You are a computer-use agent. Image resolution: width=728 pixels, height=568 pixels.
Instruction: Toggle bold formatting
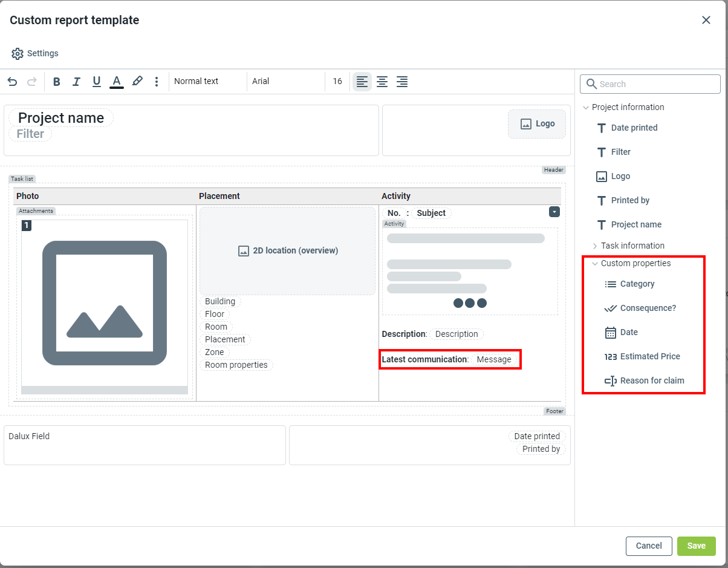57,82
